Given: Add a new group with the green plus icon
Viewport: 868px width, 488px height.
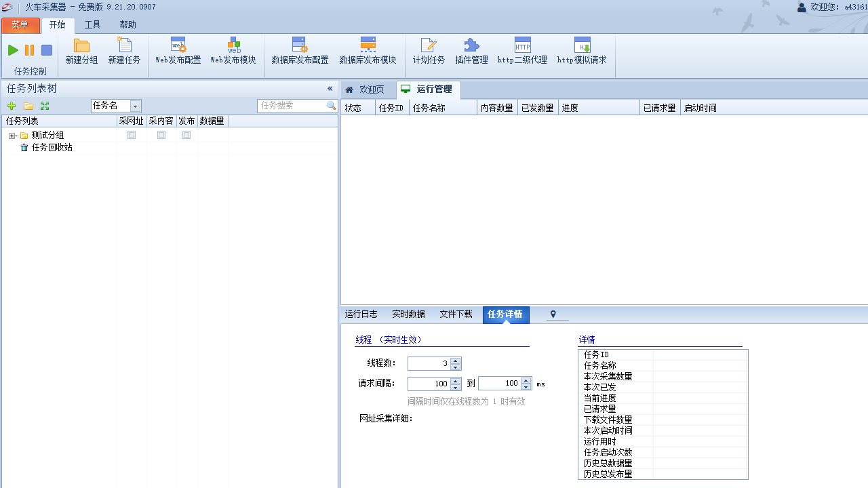Looking at the screenshot, I should tap(11, 106).
